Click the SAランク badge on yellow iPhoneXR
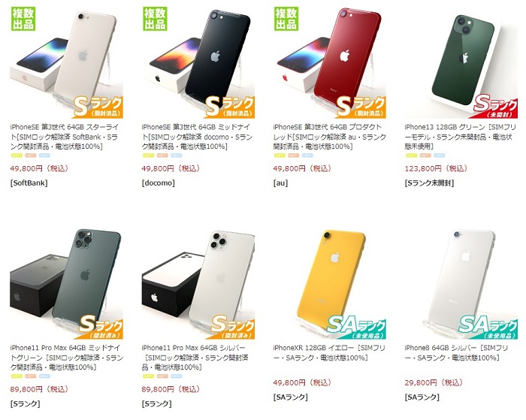This screenshot has width=526, height=420. [x=357, y=327]
